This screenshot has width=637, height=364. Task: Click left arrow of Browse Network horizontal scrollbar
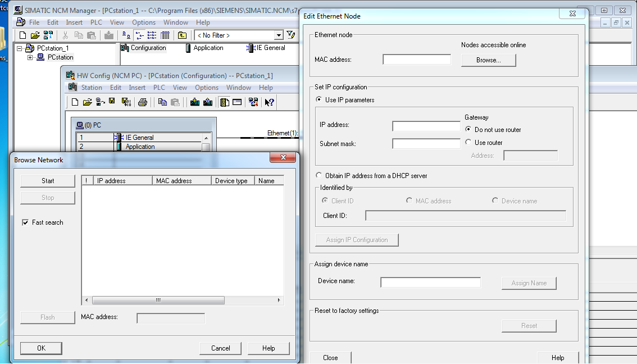pos(86,300)
